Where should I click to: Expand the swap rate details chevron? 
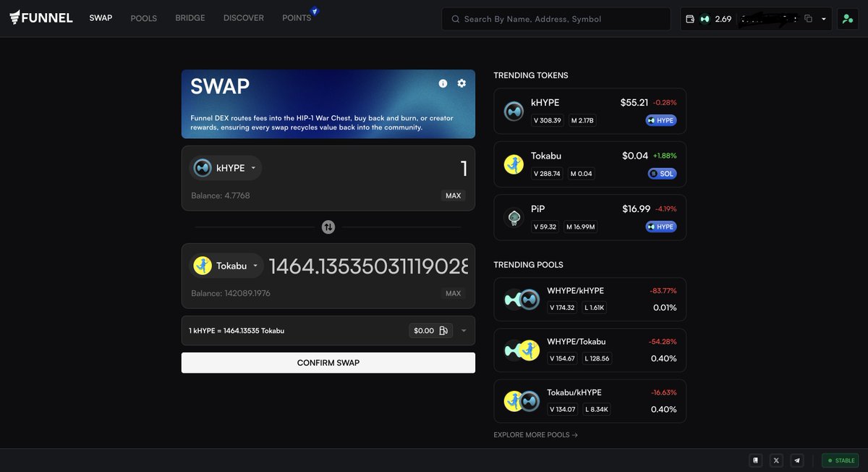[x=464, y=331]
